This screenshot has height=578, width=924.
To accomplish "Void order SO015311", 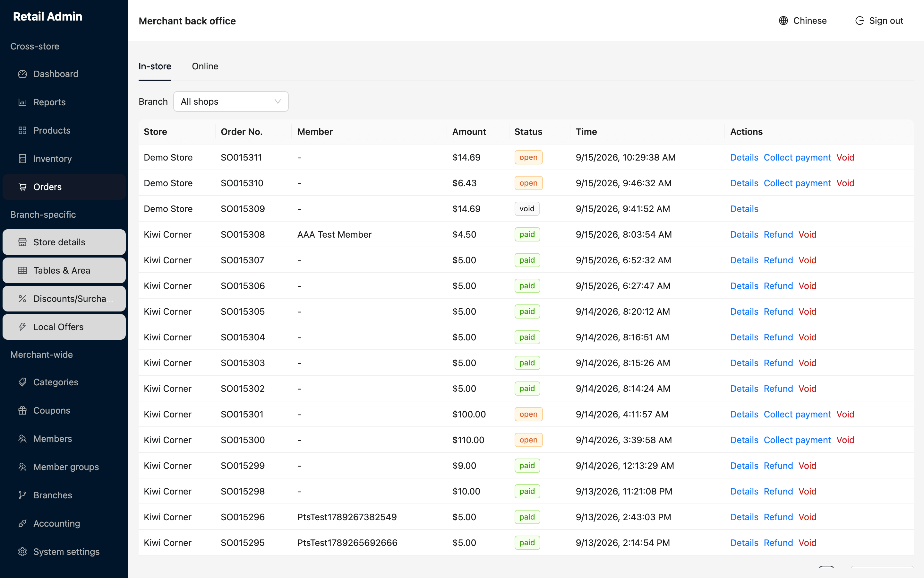I will (x=845, y=157).
